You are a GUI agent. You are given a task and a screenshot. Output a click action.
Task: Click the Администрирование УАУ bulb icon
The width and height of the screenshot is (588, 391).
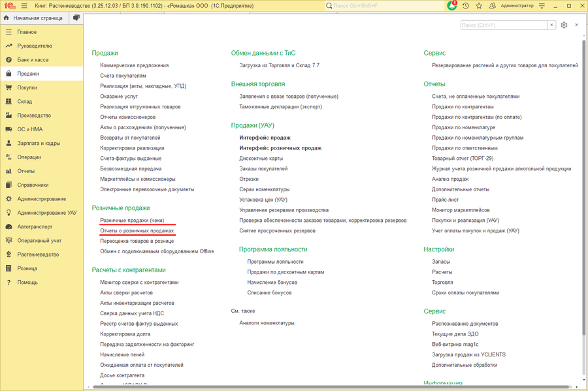coord(8,213)
